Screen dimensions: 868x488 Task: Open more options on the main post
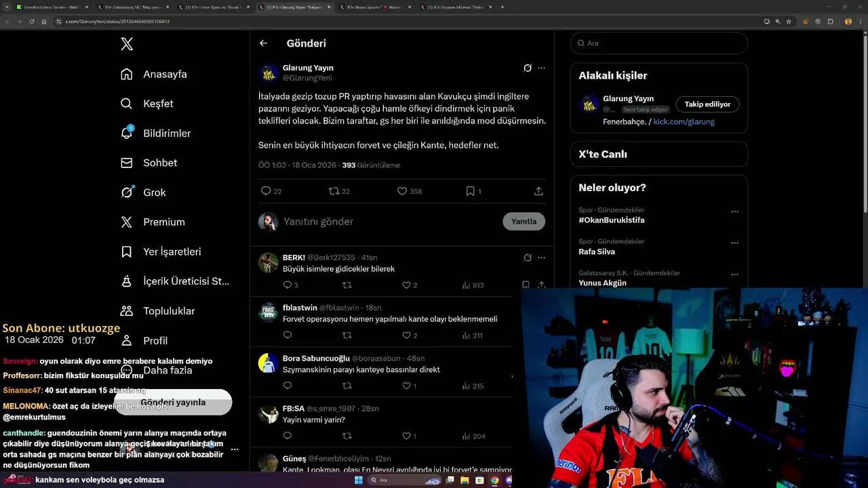point(541,68)
